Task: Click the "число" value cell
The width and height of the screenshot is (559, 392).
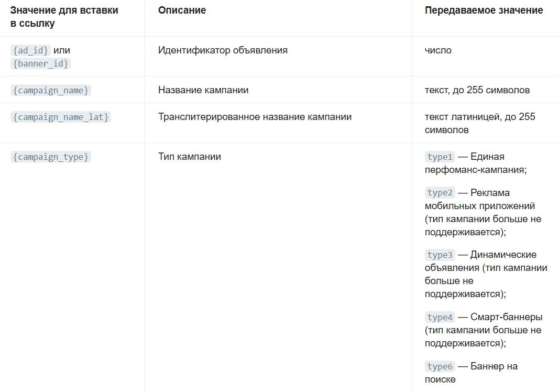Action: [x=438, y=50]
